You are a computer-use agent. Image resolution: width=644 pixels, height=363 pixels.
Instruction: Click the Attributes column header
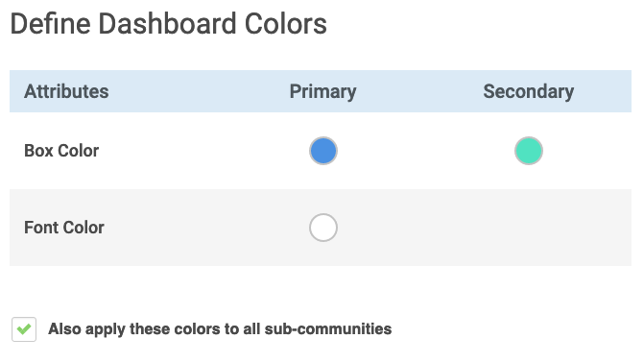[66, 91]
